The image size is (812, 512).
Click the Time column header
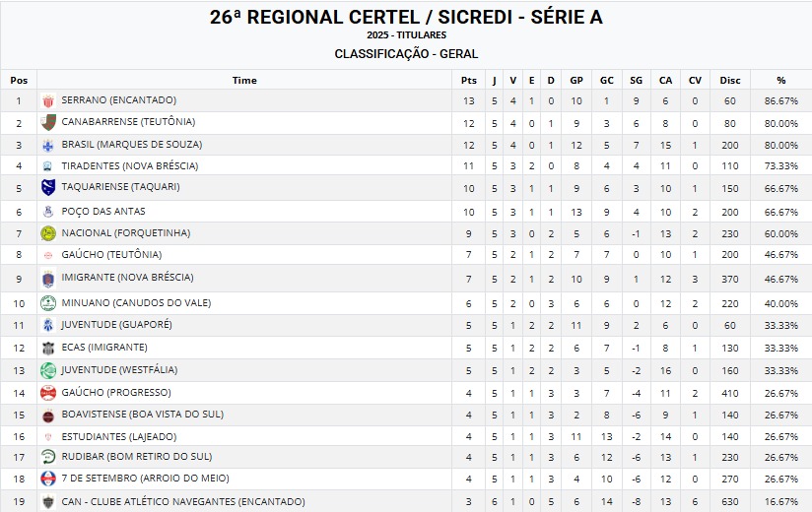(244, 80)
